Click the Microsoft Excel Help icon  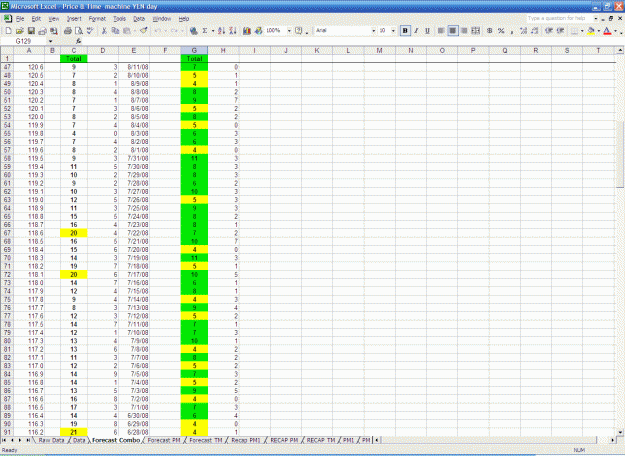tap(299, 31)
